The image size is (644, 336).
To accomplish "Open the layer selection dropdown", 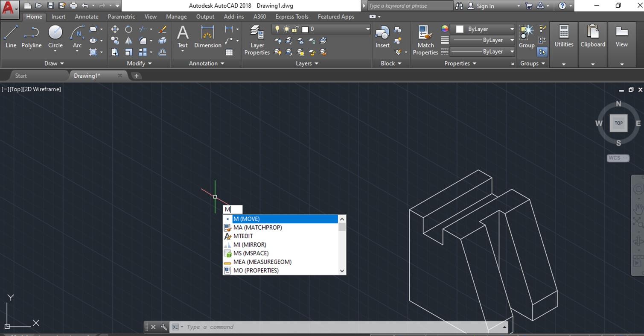I will pyautogui.click(x=367, y=29).
